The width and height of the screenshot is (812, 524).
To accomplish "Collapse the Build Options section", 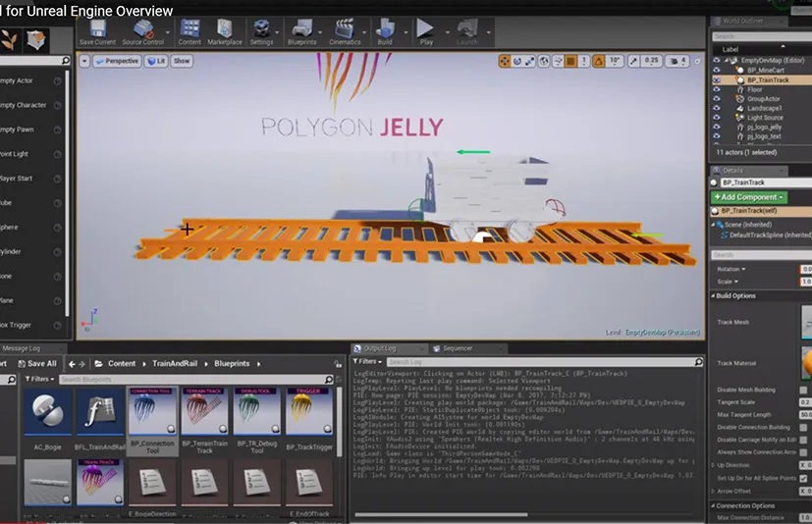I will [713, 295].
